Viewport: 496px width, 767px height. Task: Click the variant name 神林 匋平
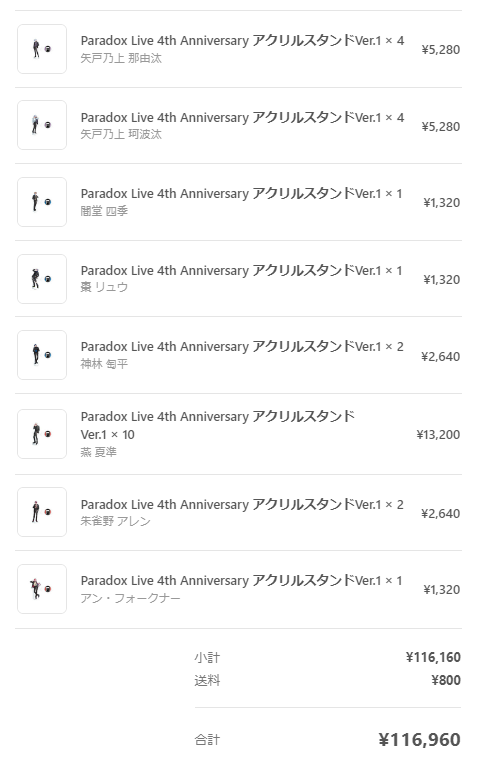click(104, 364)
